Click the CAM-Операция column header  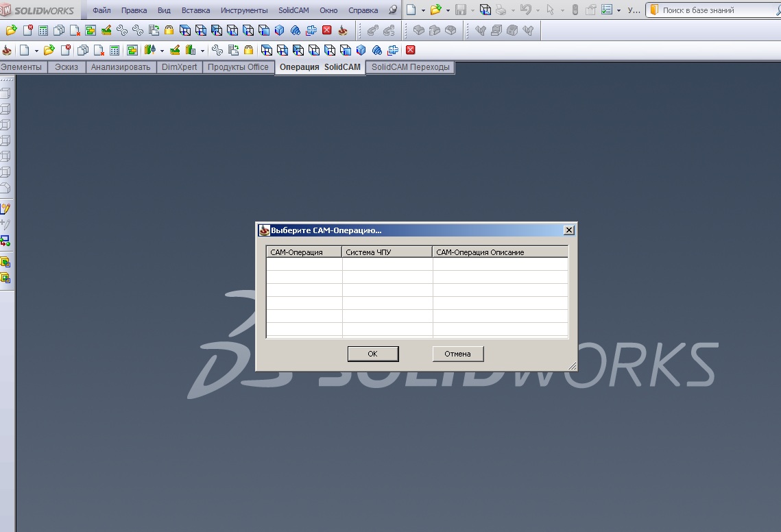coord(304,252)
